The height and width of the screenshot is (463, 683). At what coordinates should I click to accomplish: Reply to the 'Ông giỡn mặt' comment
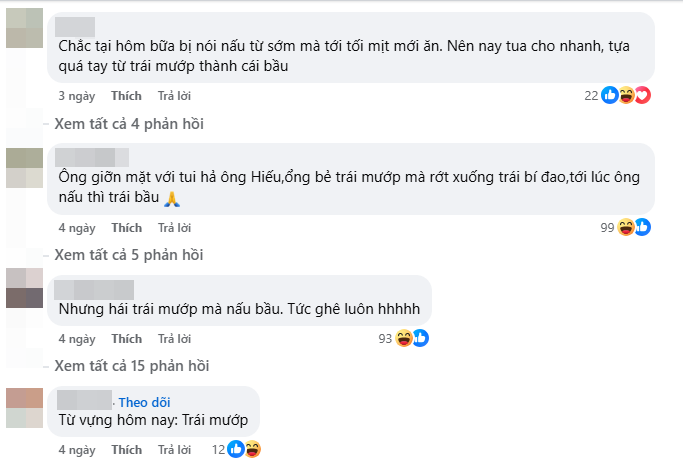click(174, 227)
